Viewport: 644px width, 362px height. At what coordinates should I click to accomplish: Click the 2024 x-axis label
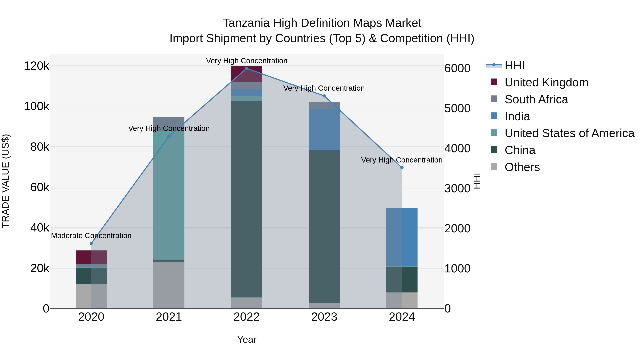coord(402,317)
